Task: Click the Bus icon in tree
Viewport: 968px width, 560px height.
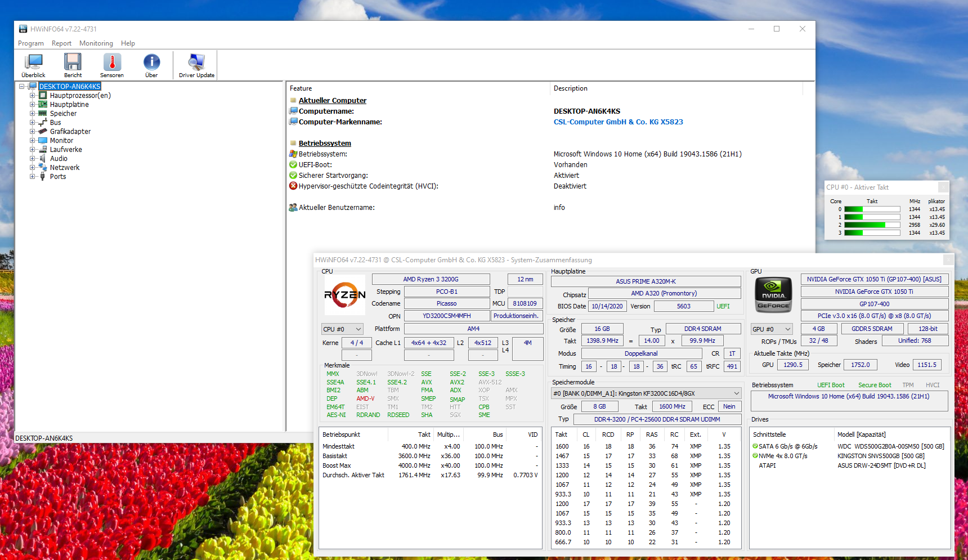Action: pyautogui.click(x=43, y=123)
